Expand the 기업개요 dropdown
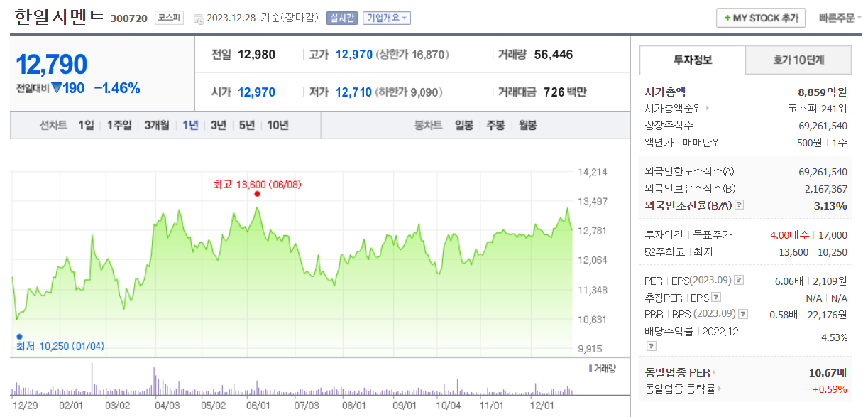The width and height of the screenshot is (868, 417). point(386,18)
